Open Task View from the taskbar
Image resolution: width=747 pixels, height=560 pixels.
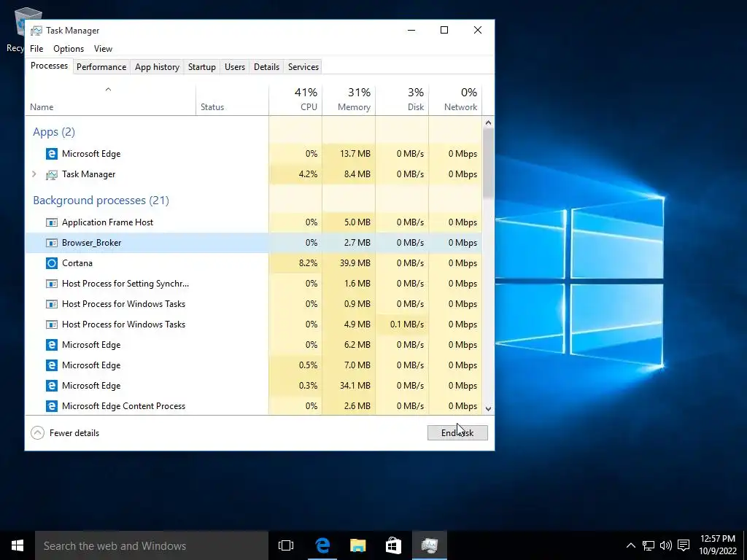pos(286,545)
